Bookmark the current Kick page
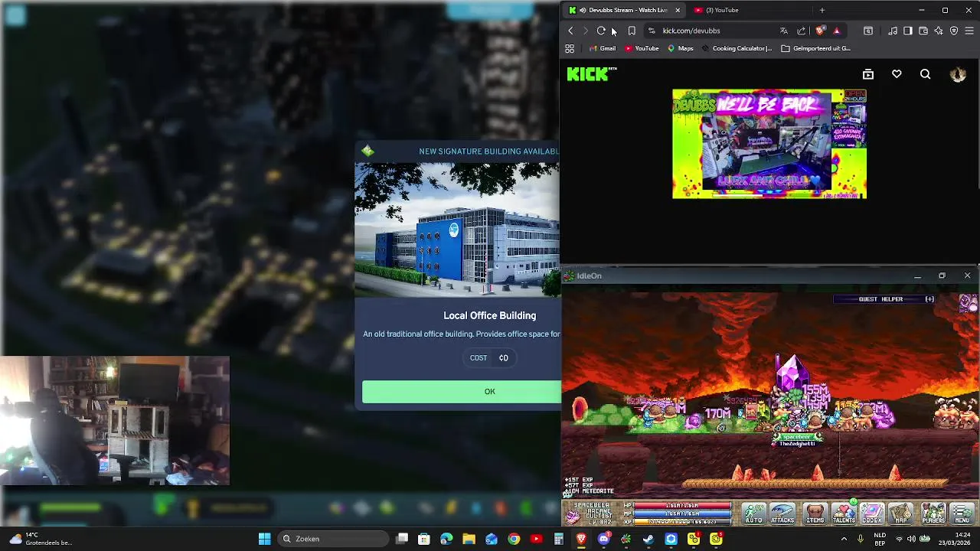Screen dimensions: 980x551 (632, 31)
